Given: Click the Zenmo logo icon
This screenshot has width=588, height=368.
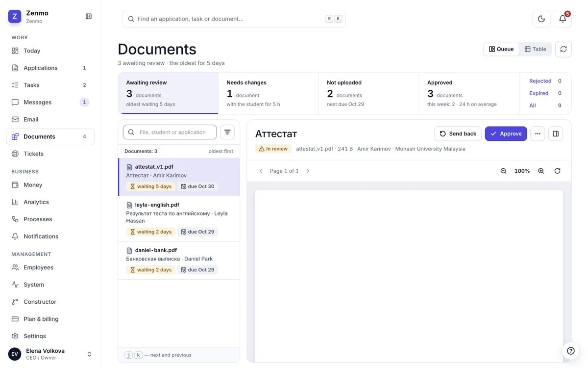Looking at the screenshot, I should point(15,16).
